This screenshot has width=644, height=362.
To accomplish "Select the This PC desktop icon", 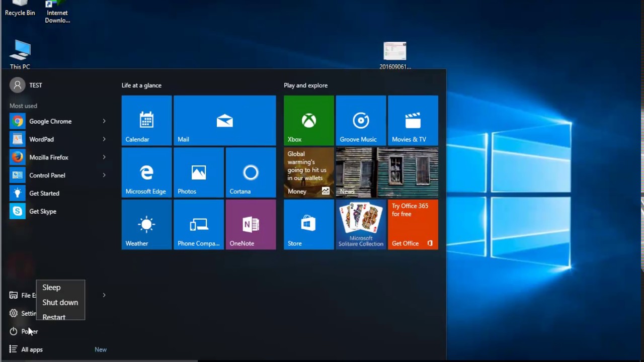I will tap(20, 54).
